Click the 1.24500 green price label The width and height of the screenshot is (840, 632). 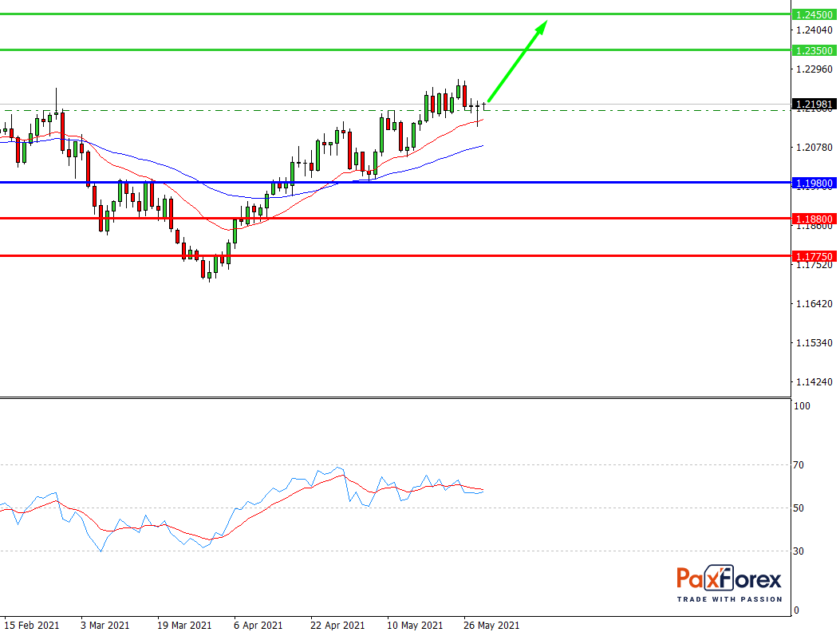coord(814,14)
